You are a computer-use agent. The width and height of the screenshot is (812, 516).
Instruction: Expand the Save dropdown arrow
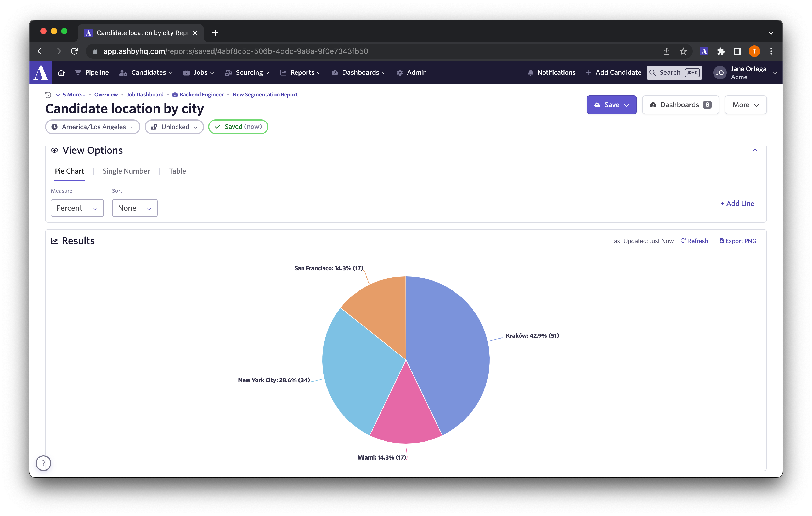[627, 105]
